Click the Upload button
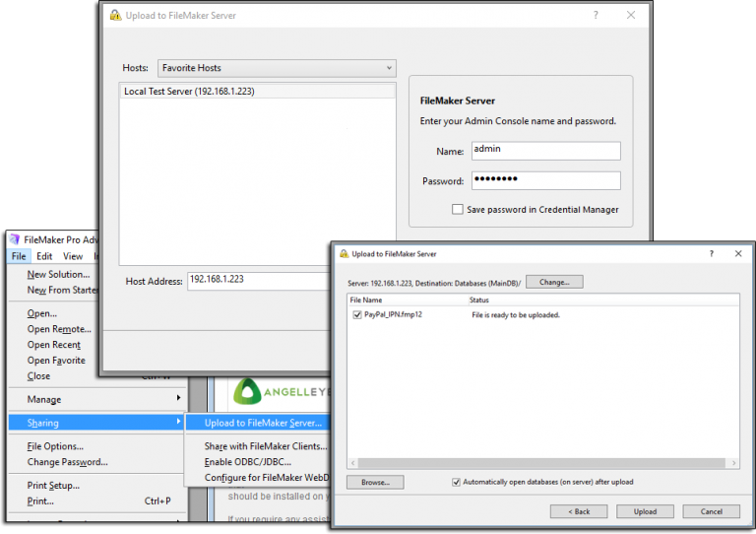The height and width of the screenshot is (534, 756). 645,511
